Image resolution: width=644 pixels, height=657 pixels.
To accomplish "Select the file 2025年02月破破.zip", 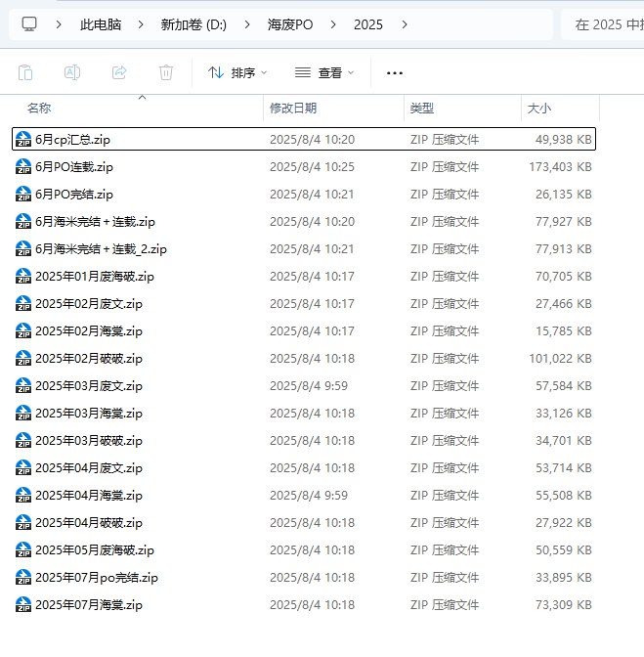I will [x=88, y=359].
